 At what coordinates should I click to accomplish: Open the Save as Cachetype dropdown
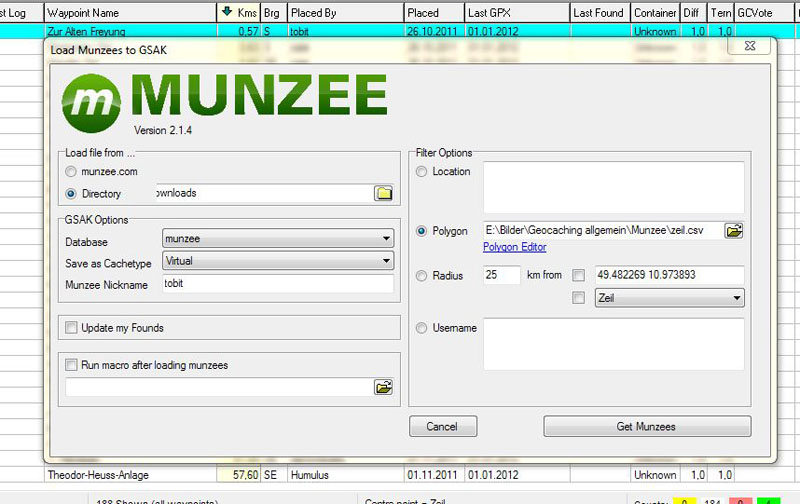pos(278,261)
